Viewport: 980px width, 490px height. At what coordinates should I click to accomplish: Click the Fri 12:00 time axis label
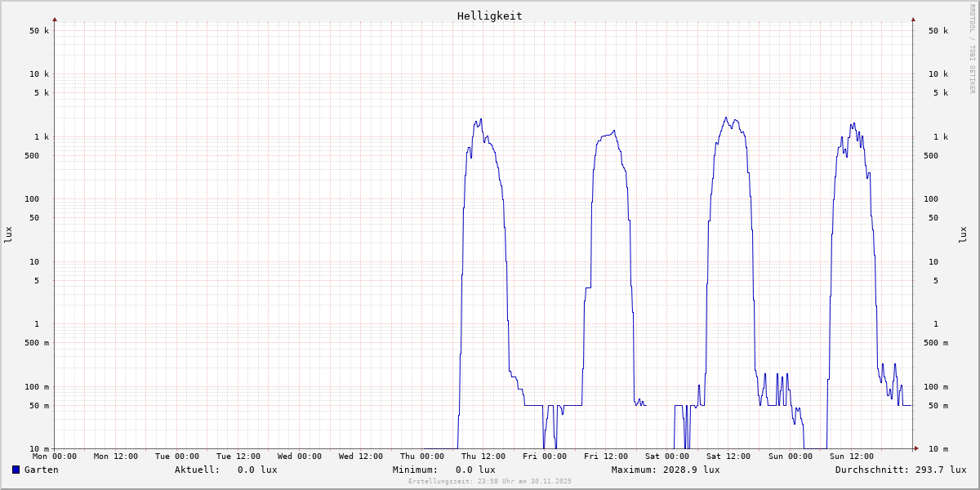pyautogui.click(x=606, y=457)
